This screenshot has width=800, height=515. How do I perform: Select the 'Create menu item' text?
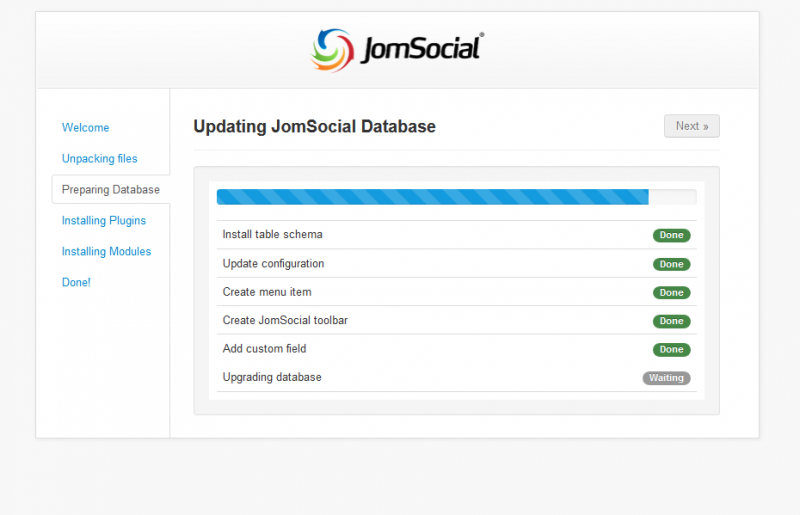point(267,292)
